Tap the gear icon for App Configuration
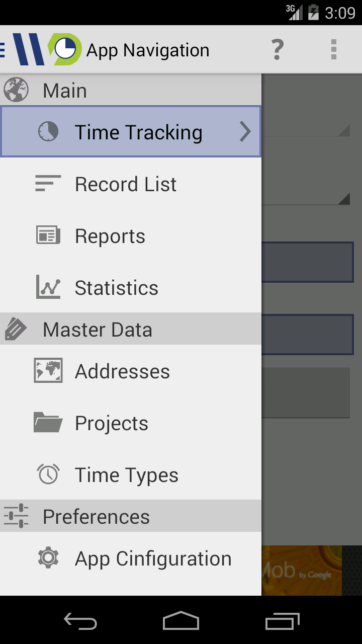This screenshot has height=644, width=362. (x=48, y=558)
